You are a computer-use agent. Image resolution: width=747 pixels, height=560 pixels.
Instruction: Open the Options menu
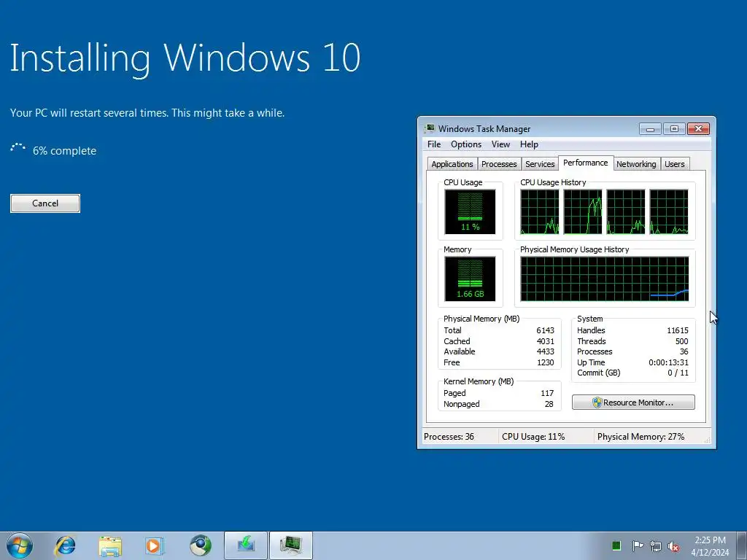click(466, 144)
